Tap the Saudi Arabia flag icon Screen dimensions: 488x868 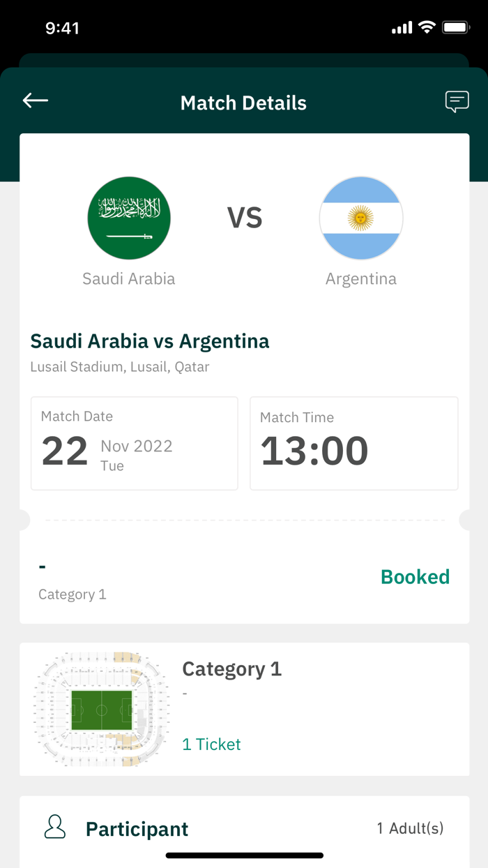[129, 218]
